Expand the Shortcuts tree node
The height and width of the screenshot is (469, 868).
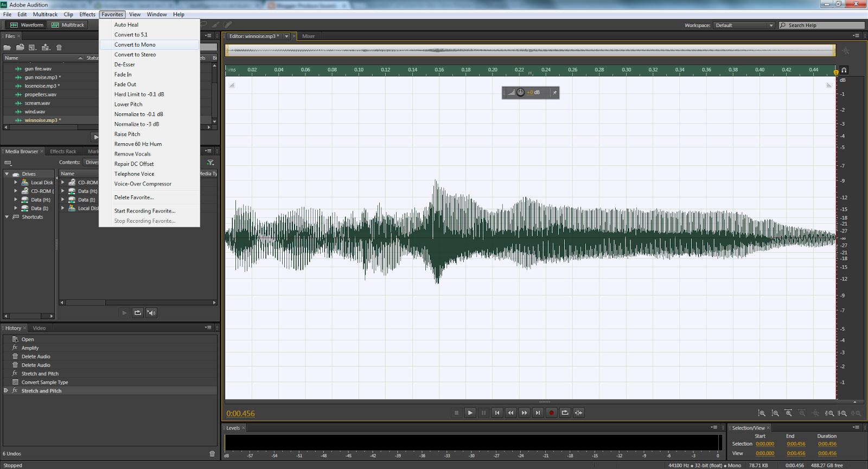tap(7, 217)
